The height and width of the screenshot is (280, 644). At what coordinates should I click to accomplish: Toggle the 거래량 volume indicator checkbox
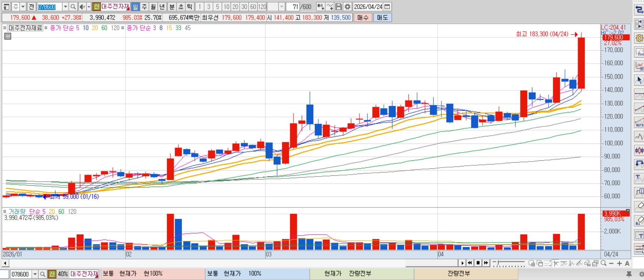(x=4, y=211)
